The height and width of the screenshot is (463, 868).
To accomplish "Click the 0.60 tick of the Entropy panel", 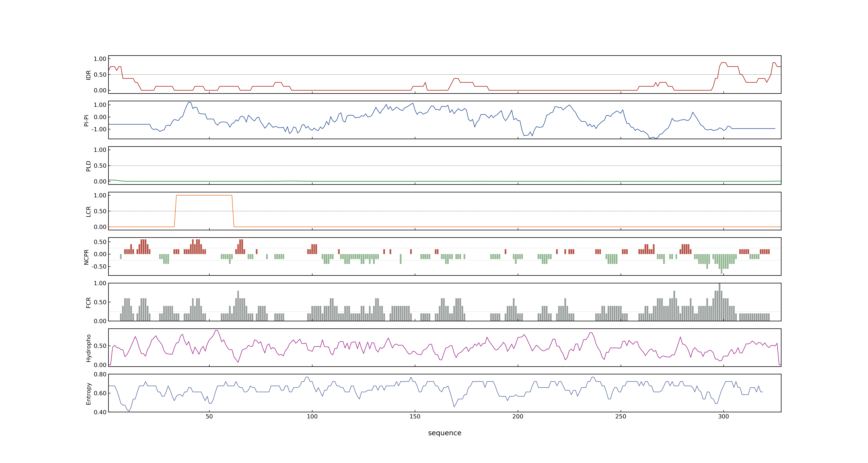I will 100,393.
